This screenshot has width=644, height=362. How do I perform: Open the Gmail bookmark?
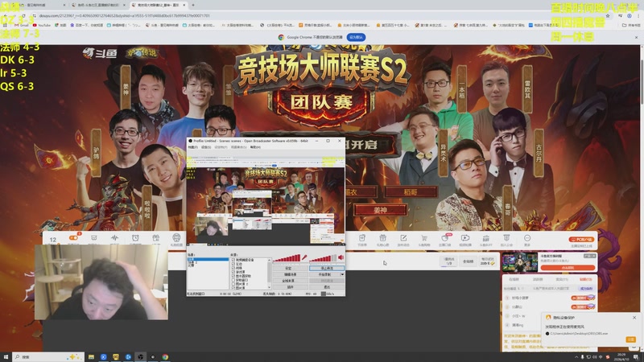[x=22, y=25]
